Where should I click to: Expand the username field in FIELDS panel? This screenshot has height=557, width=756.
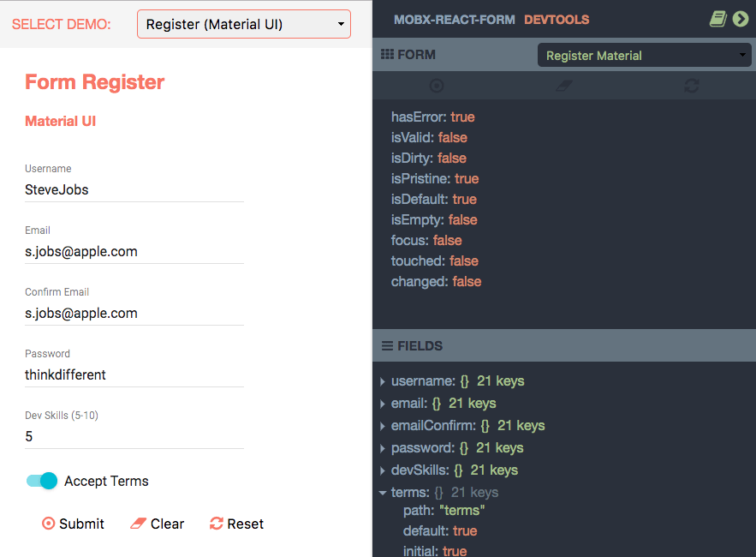tap(382, 380)
